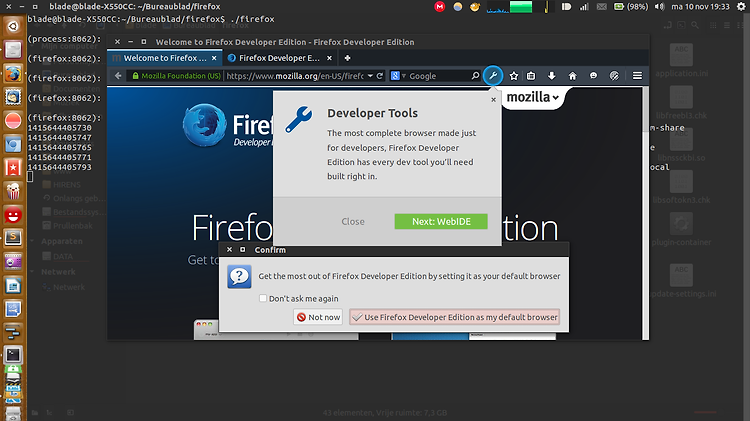Open Terminal from the launcher
Screen dimensions: 750x421
click(13, 355)
